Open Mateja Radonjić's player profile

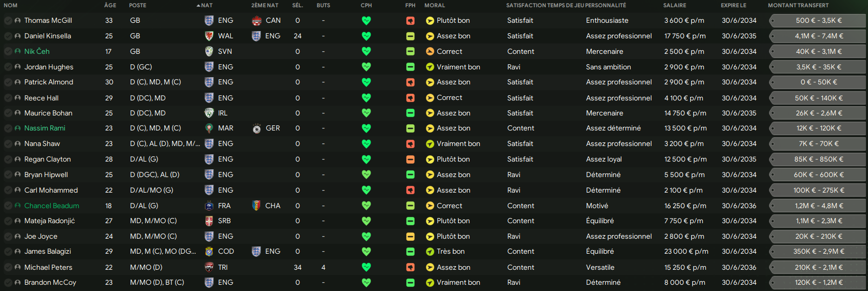click(x=49, y=221)
